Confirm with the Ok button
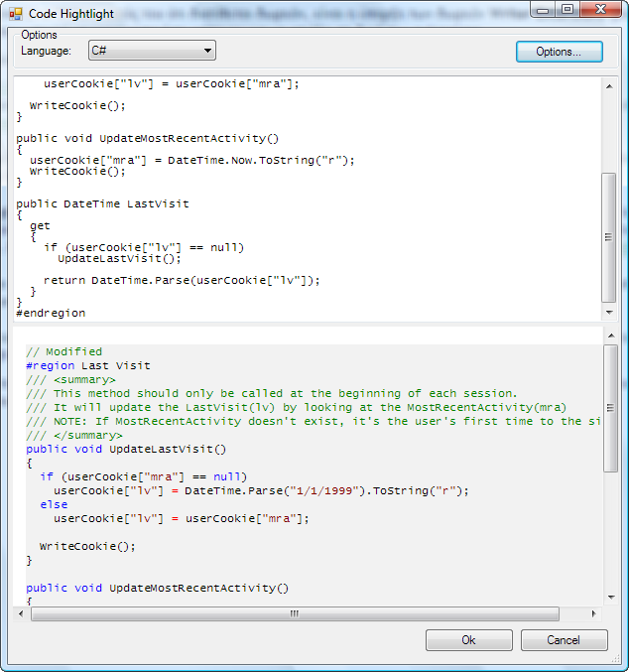The width and height of the screenshot is (629, 672). [468, 640]
